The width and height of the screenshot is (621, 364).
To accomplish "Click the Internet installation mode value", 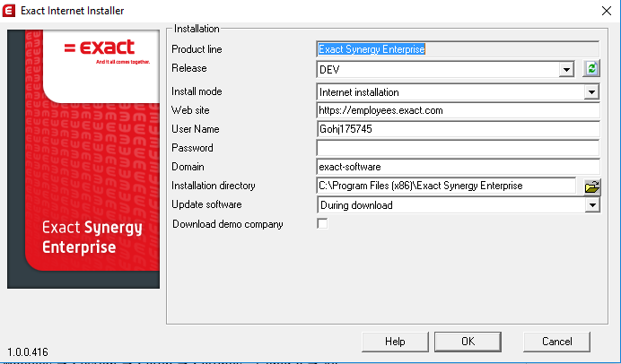I will pos(359,92).
